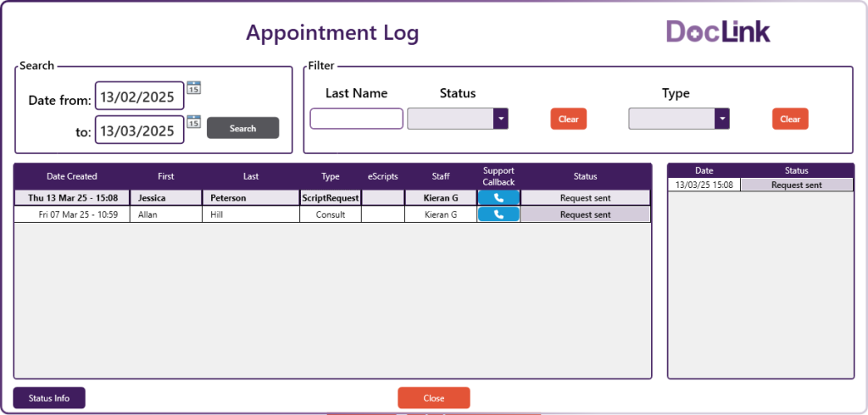The width and height of the screenshot is (868, 415).
Task: Sort by eScripts column header
Action: [x=383, y=176]
